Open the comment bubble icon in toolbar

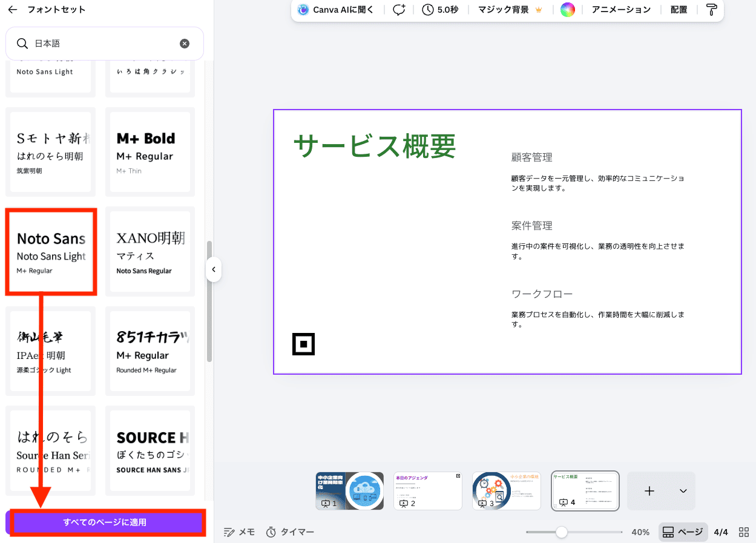(x=399, y=10)
